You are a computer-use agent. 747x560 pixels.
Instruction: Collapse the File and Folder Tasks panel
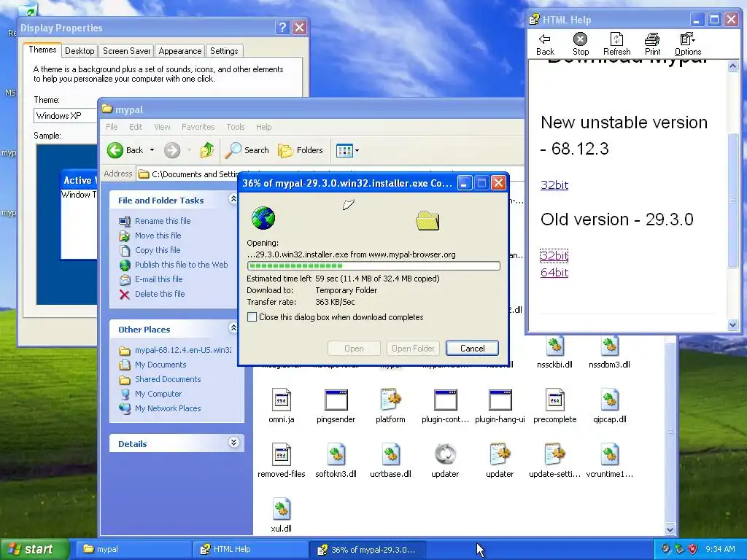point(233,198)
